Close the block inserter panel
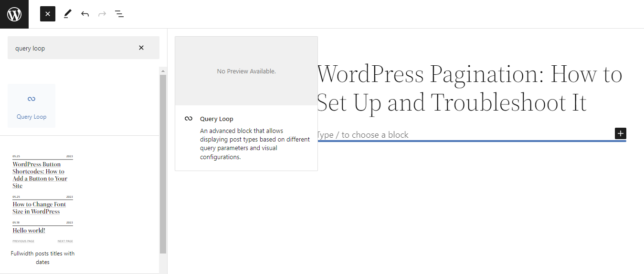Image resolution: width=644 pixels, height=274 pixels. 48,14
